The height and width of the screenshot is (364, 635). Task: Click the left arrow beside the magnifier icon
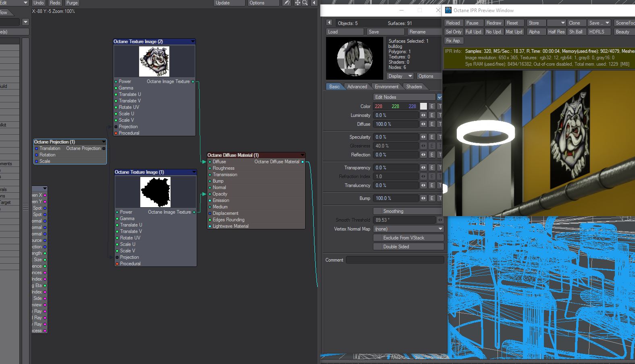click(314, 3)
